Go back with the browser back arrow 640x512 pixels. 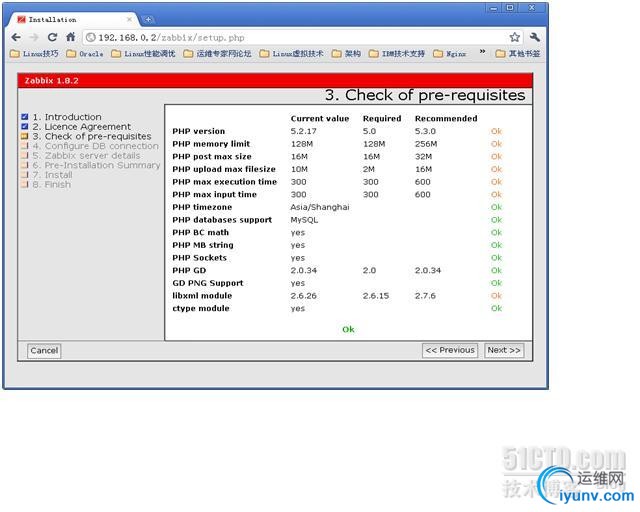point(16,38)
